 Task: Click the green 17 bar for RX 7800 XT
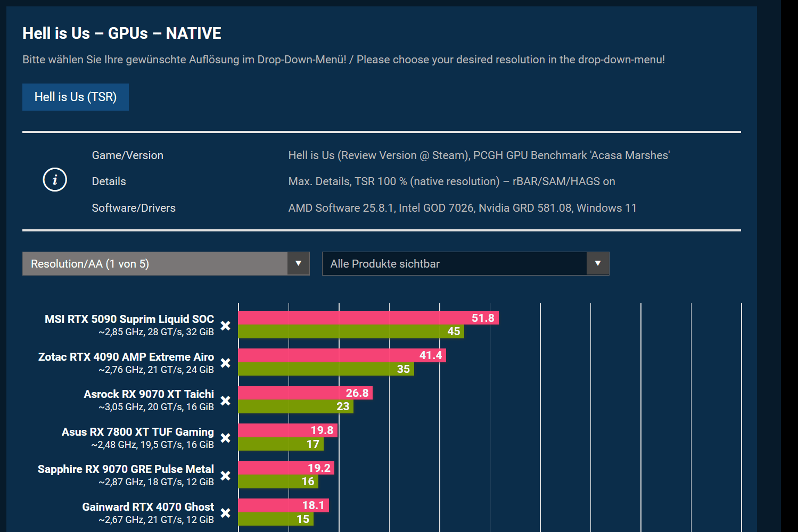coord(281,444)
